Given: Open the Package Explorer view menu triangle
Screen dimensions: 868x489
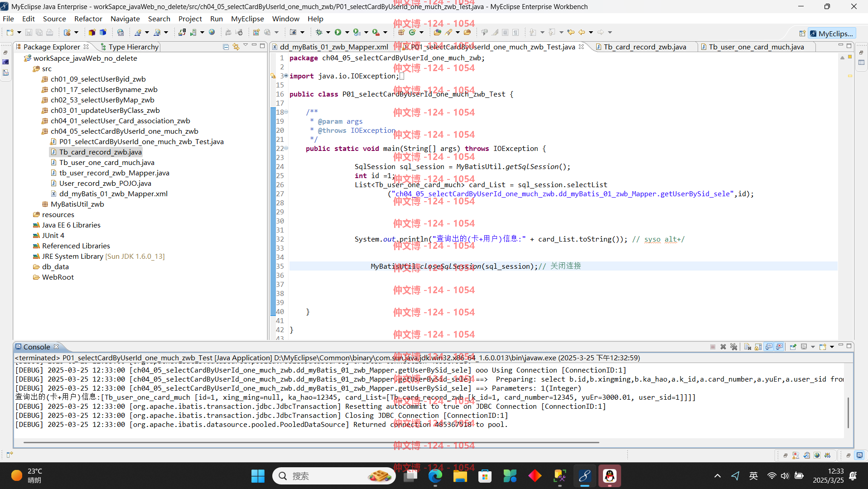Looking at the screenshot, I should (x=246, y=45).
